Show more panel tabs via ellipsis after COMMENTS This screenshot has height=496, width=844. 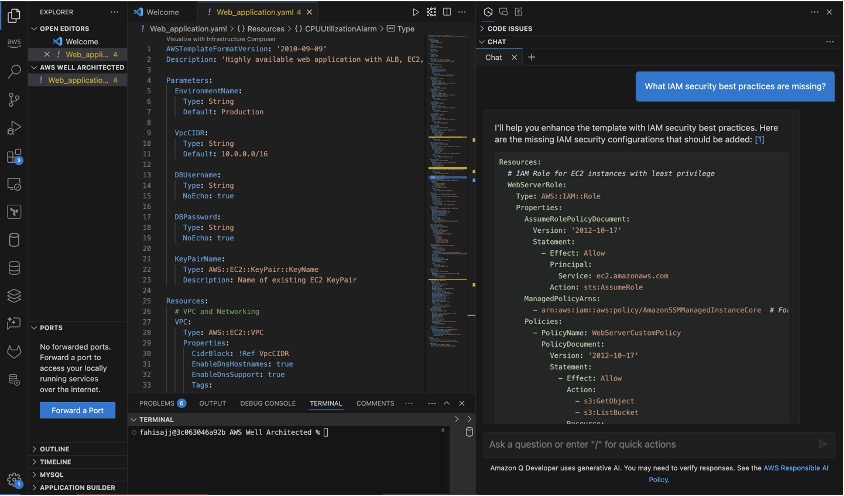(409, 403)
